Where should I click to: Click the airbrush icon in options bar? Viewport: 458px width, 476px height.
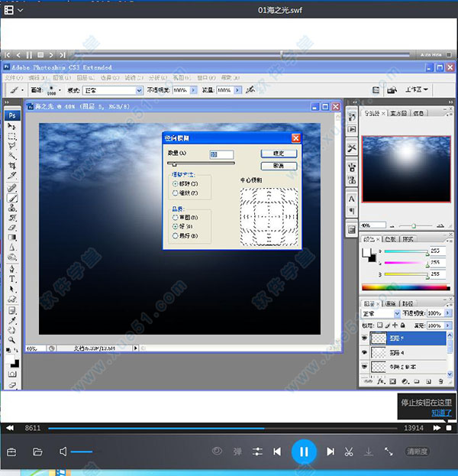point(250,90)
